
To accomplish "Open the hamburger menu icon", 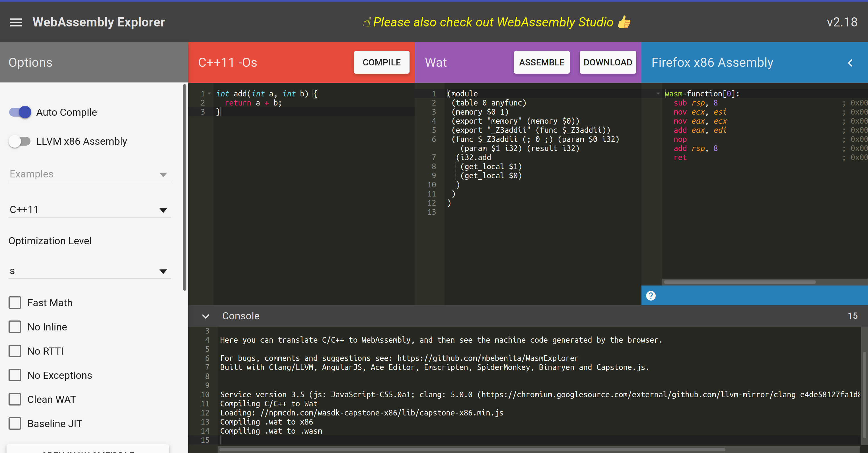I will coord(16,22).
